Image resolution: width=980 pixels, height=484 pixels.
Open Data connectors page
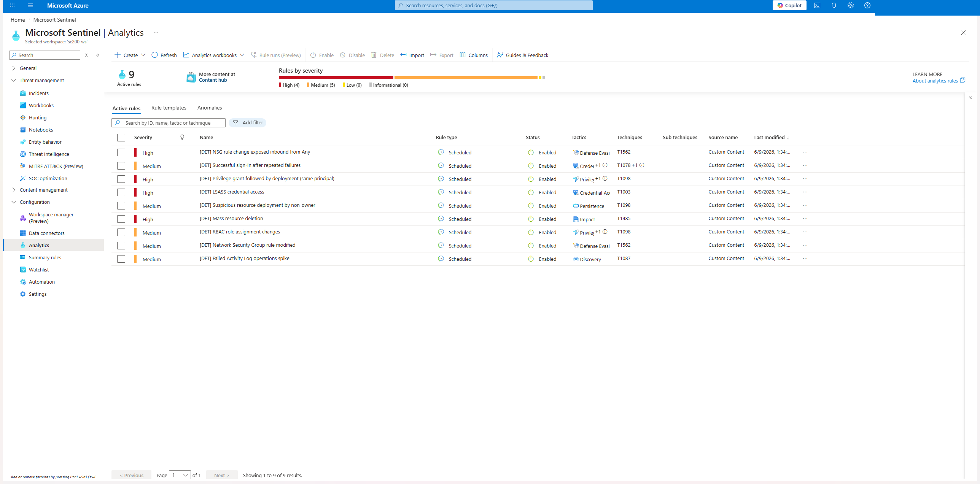pos(47,233)
